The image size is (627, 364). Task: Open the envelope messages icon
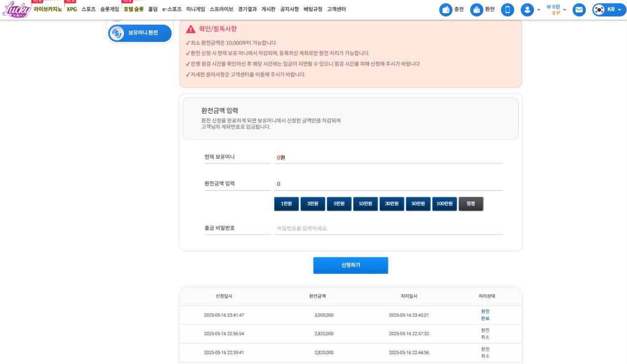[x=579, y=10]
